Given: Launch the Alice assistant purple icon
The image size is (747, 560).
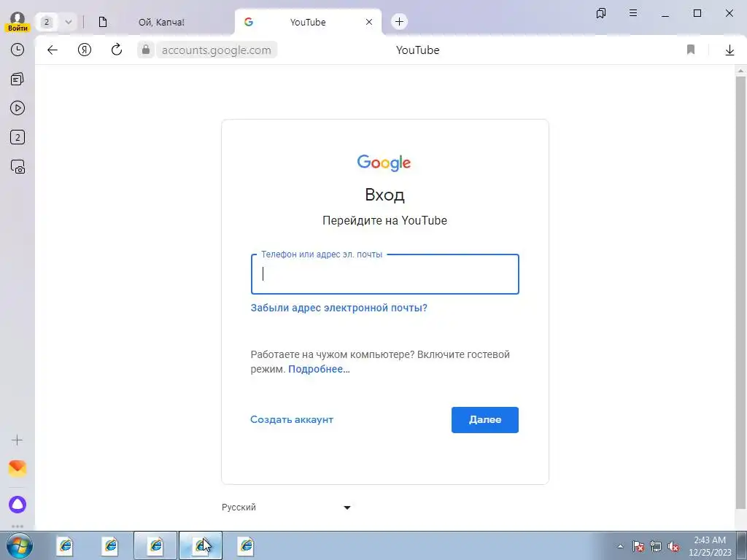Looking at the screenshot, I should (x=18, y=505).
